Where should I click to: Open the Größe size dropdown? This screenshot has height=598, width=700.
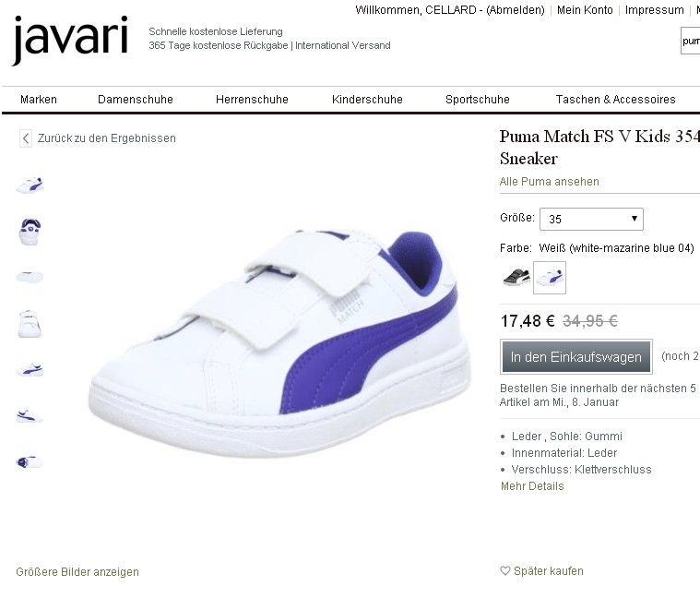coord(591,219)
